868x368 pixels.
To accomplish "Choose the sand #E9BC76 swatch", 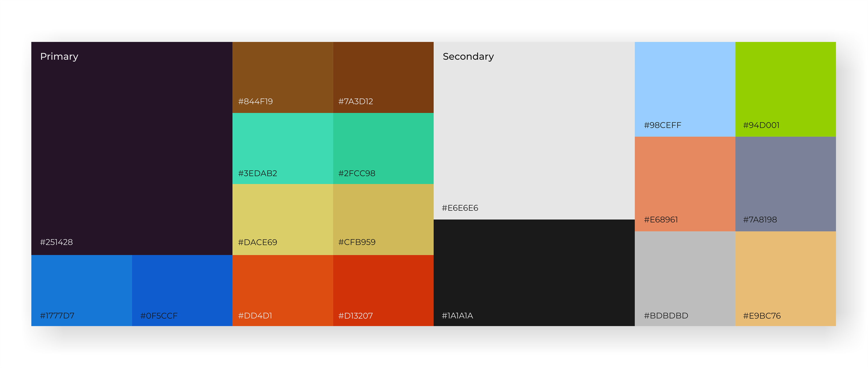I will click(x=785, y=278).
